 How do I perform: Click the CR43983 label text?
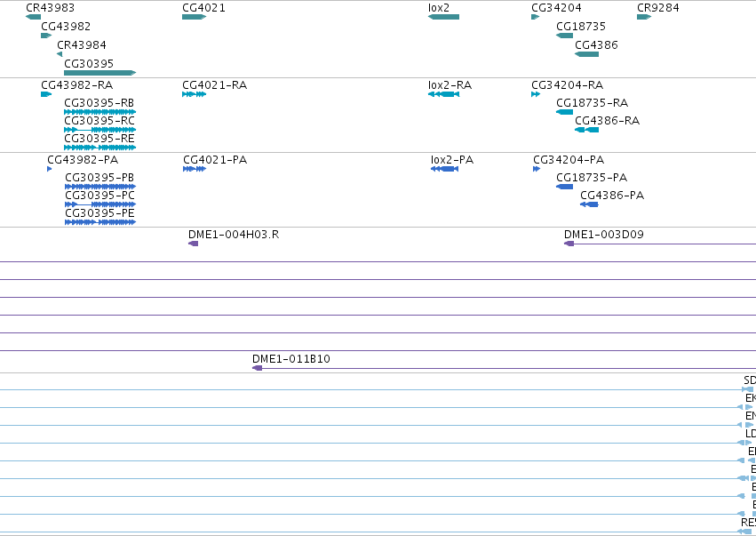pyautogui.click(x=50, y=8)
